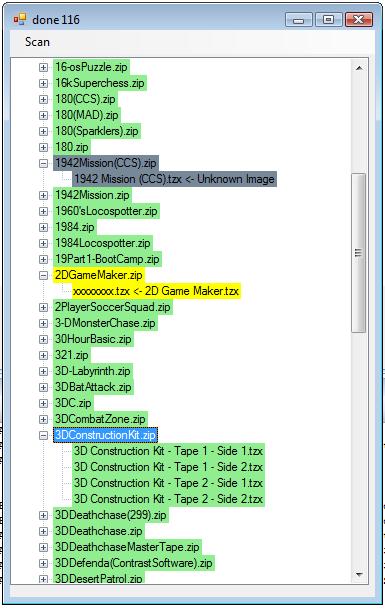The image size is (385, 609).
Task: Expand the 321.zip node
Action: click(x=43, y=355)
